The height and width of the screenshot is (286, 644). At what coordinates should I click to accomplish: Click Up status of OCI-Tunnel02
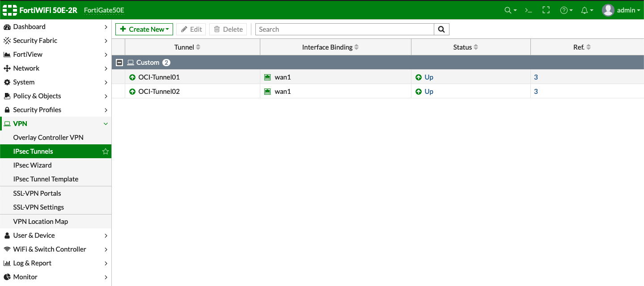429,92
